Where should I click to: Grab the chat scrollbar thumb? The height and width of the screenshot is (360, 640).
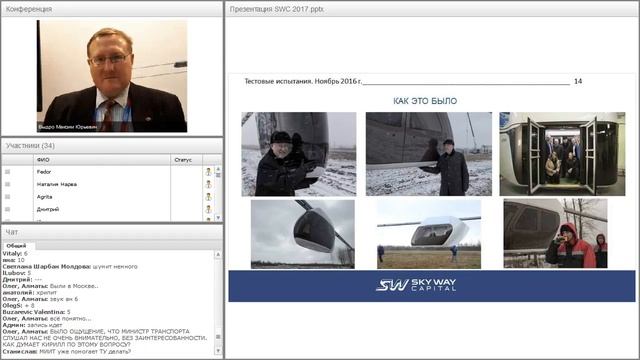[x=218, y=337]
